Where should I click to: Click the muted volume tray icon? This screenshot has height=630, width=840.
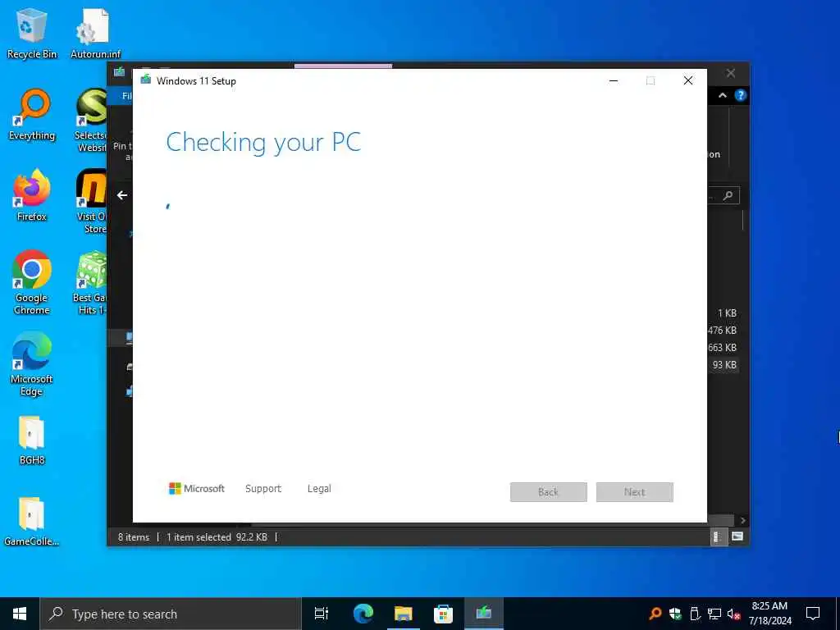pos(733,614)
